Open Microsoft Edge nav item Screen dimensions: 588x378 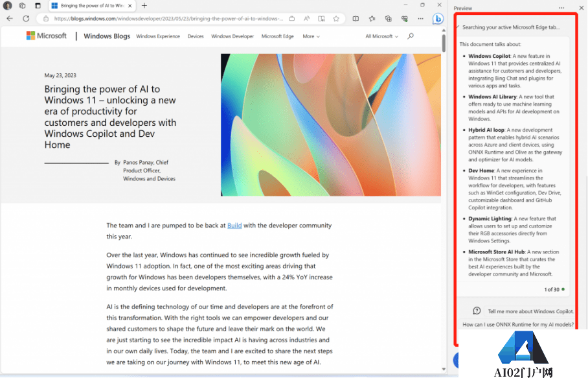point(278,36)
